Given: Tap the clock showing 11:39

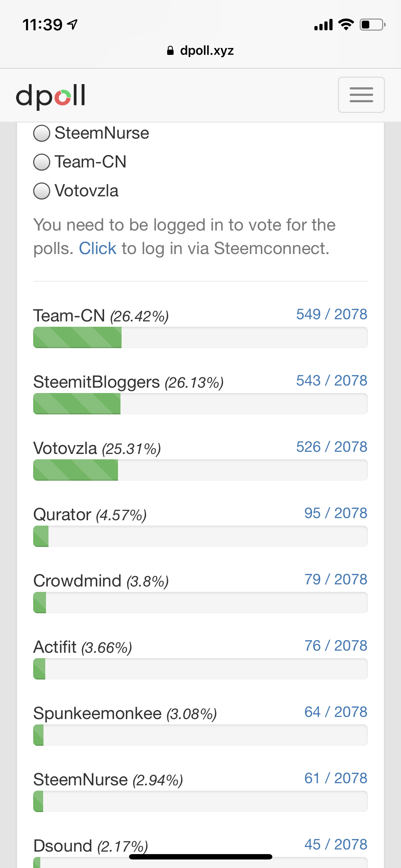Looking at the screenshot, I should (43, 24).
